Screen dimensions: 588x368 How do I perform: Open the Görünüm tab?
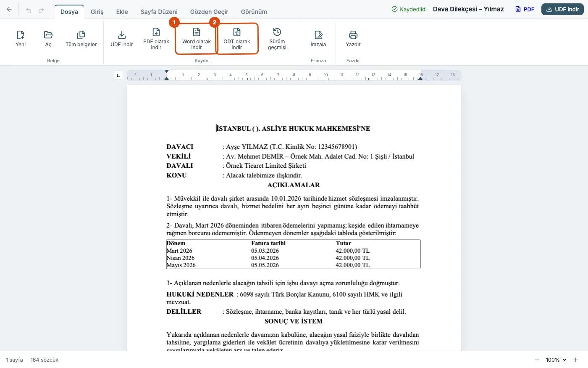(254, 12)
